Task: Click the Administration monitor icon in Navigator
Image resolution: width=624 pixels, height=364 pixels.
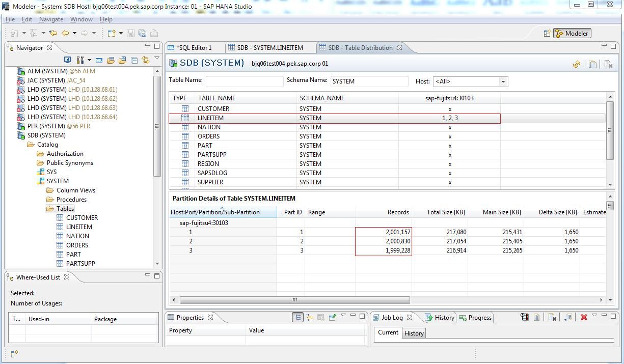Action: (x=67, y=60)
